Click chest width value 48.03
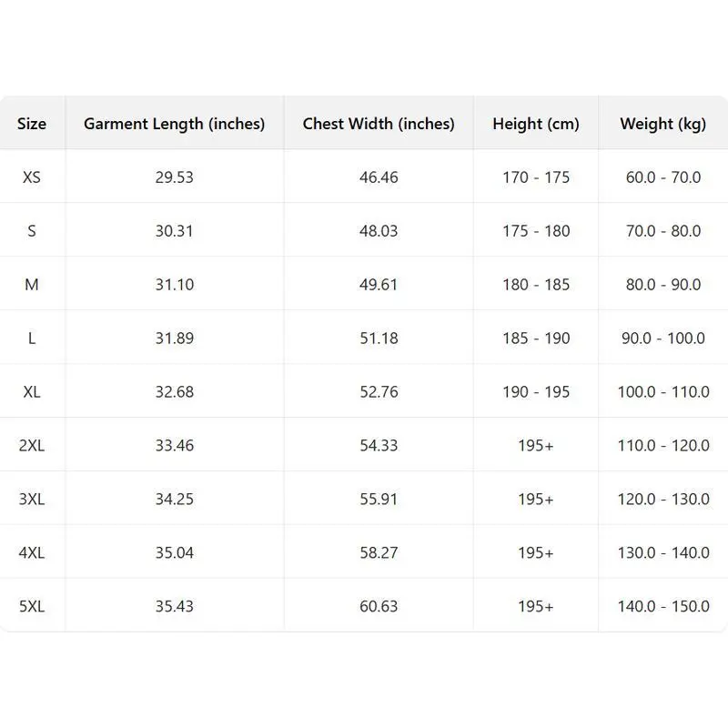This screenshot has width=728, height=728. click(x=379, y=231)
